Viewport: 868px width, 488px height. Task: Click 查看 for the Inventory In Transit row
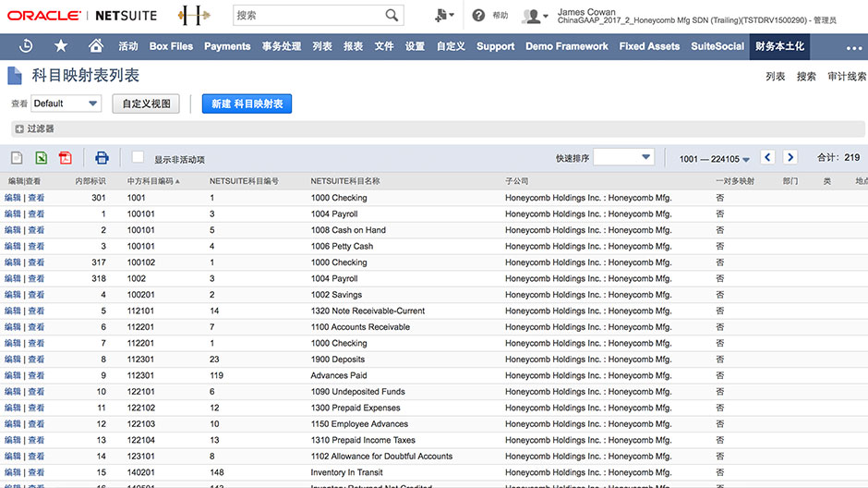click(36, 472)
